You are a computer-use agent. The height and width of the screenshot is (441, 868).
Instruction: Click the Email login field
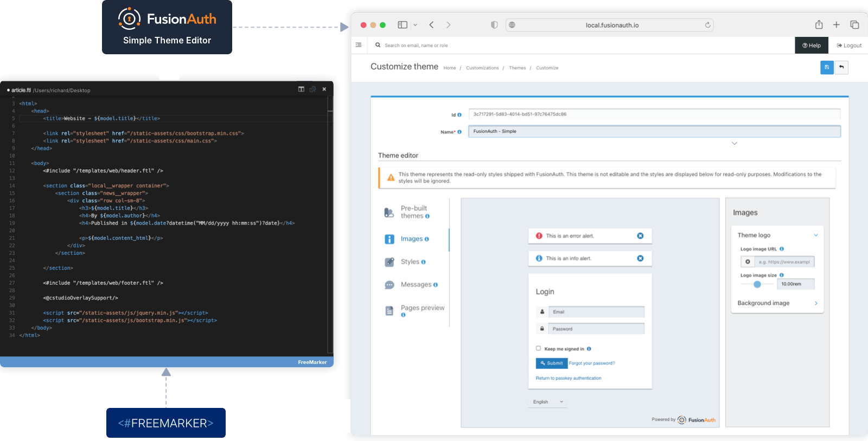(596, 312)
